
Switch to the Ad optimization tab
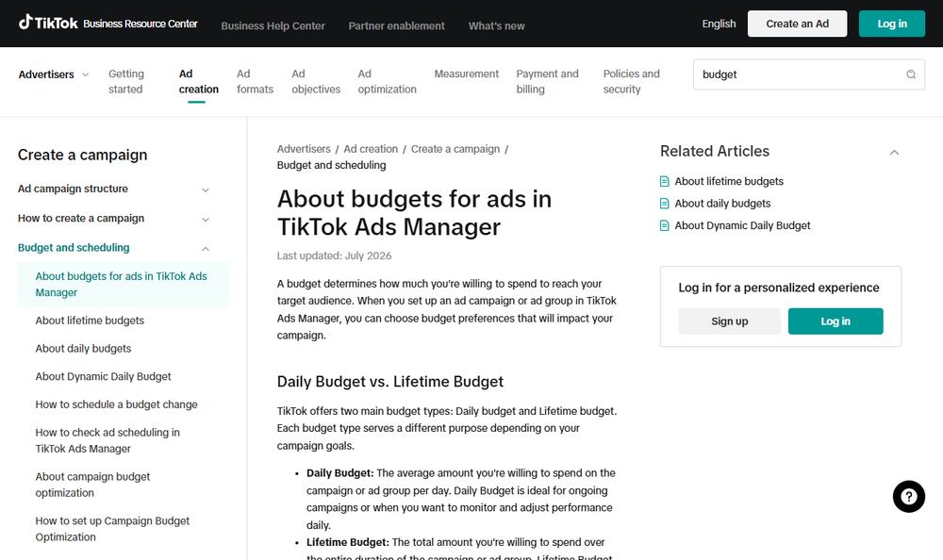tap(387, 81)
